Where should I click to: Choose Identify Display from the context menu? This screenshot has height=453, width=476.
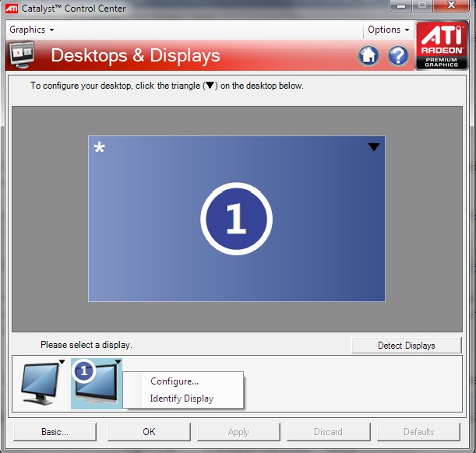click(x=182, y=398)
